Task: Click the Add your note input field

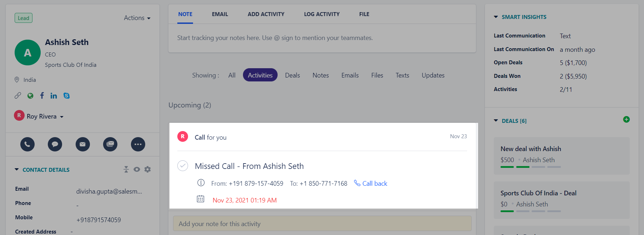Action: pyautogui.click(x=322, y=224)
